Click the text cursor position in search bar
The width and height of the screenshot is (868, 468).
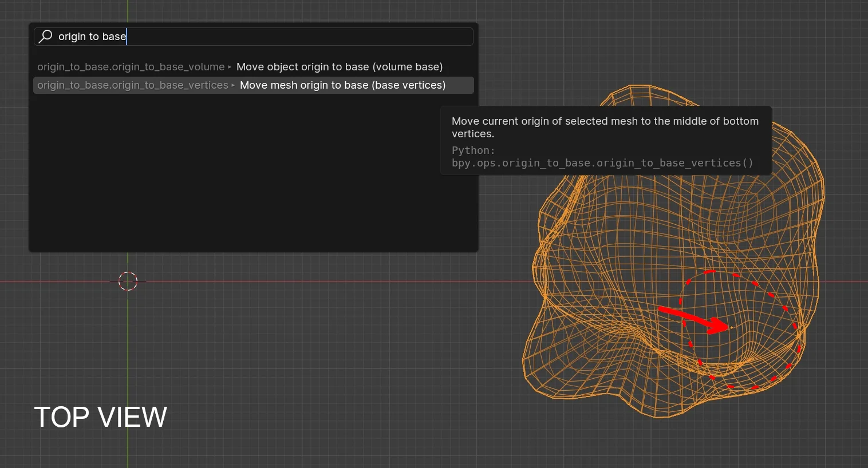tap(127, 36)
